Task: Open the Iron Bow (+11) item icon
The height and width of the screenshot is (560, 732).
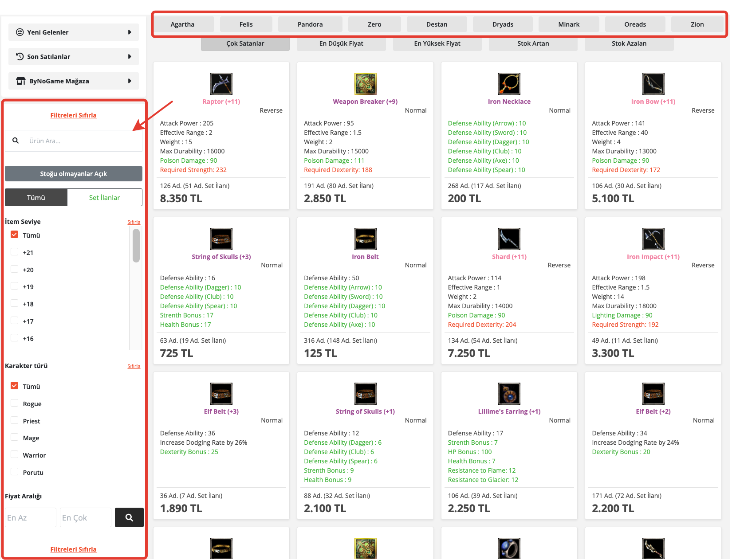Action: [653, 84]
